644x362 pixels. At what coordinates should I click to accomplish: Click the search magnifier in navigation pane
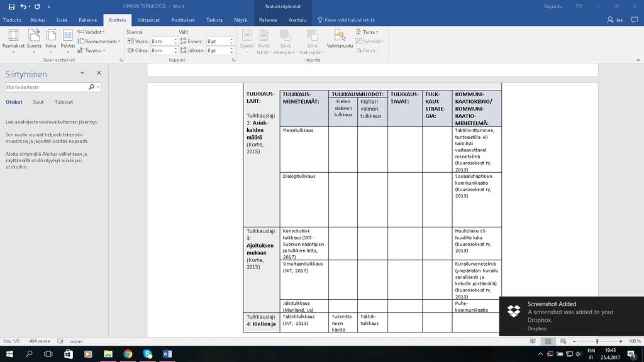click(x=92, y=87)
